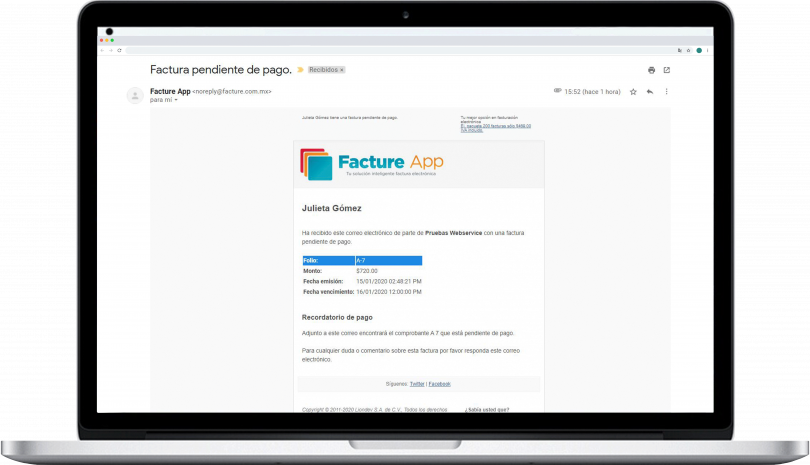Star the Facture App email
810x465 pixels.
point(633,92)
